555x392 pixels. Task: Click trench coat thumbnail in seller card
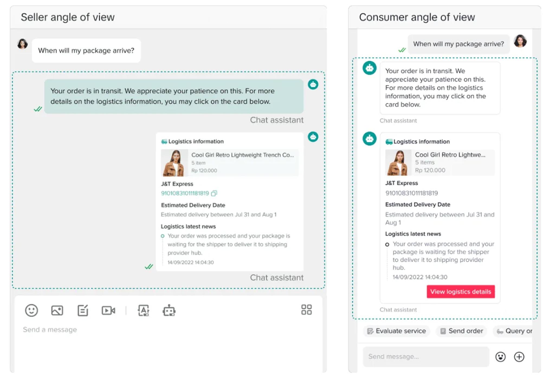pos(175,163)
